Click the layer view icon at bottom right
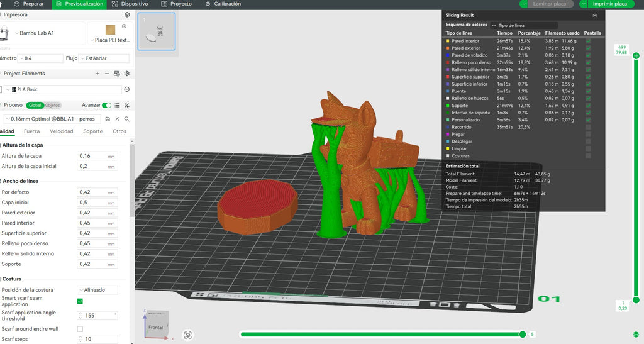This screenshot has width=644, height=344. point(636,335)
